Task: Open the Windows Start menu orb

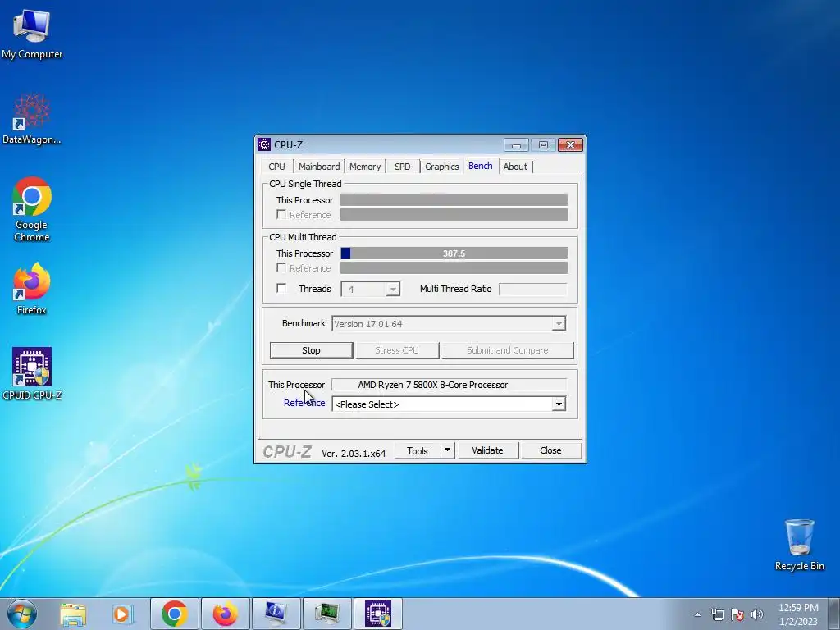Action: point(22,614)
